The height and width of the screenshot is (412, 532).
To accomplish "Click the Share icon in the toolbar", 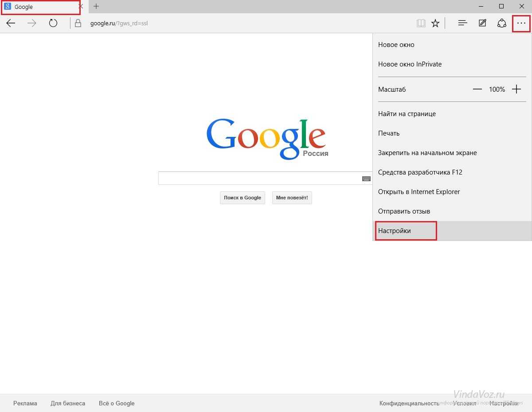I will pyautogui.click(x=502, y=23).
